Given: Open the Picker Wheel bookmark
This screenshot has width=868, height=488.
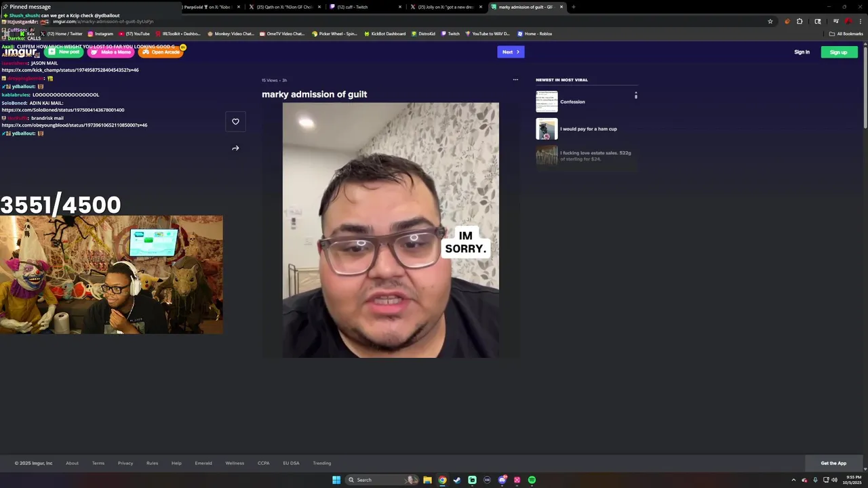Looking at the screenshot, I should [334, 34].
